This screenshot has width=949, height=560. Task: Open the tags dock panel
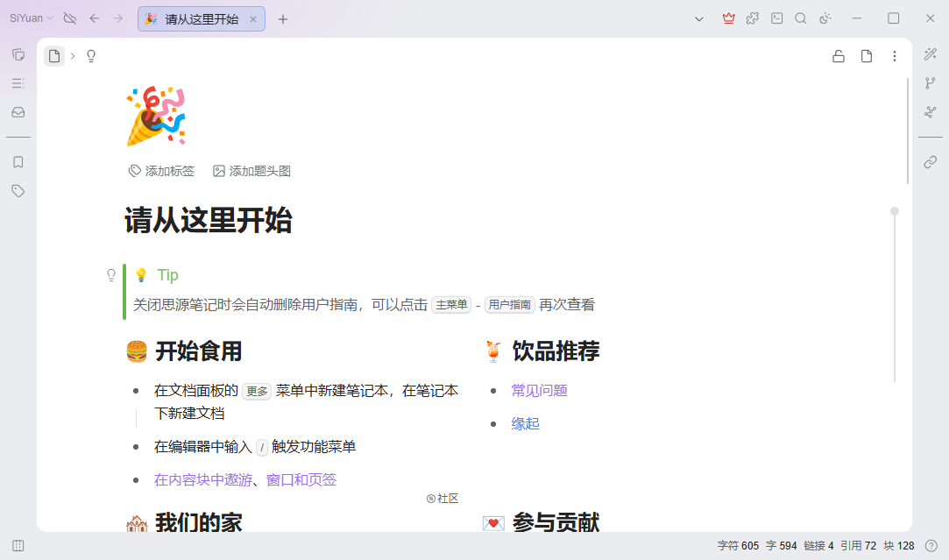coord(18,191)
